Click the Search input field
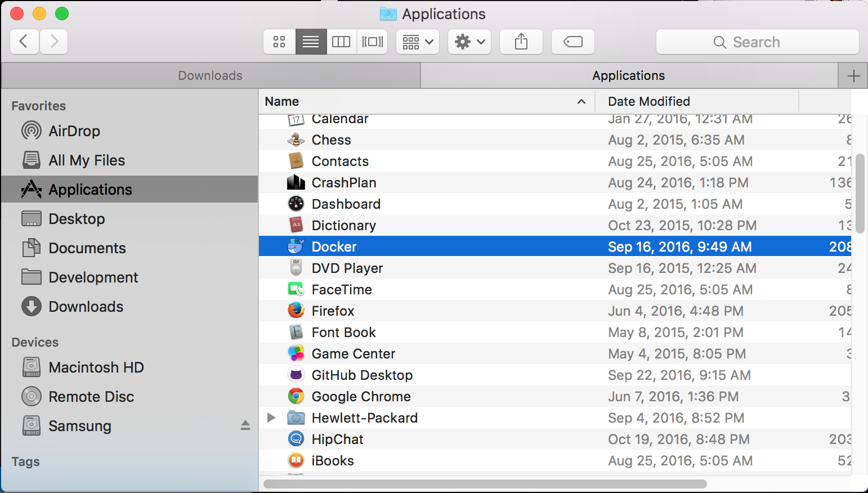Image resolution: width=868 pixels, height=493 pixels. [x=757, y=42]
